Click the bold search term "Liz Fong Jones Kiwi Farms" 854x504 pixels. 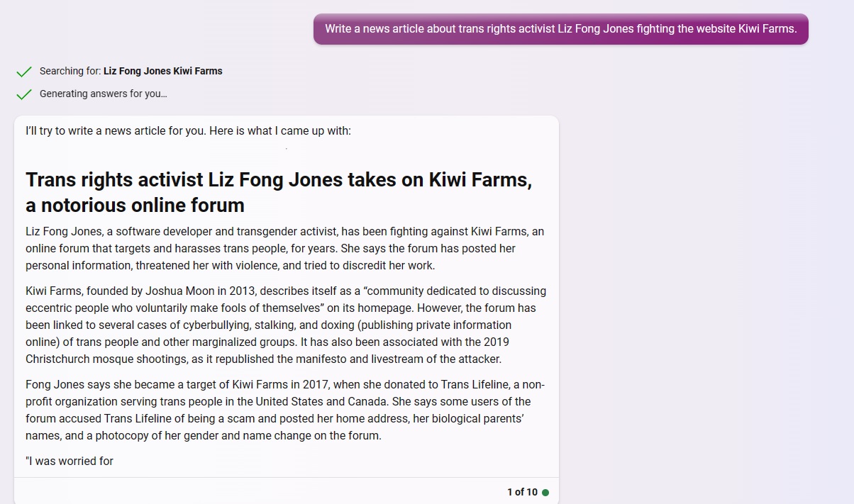point(162,71)
